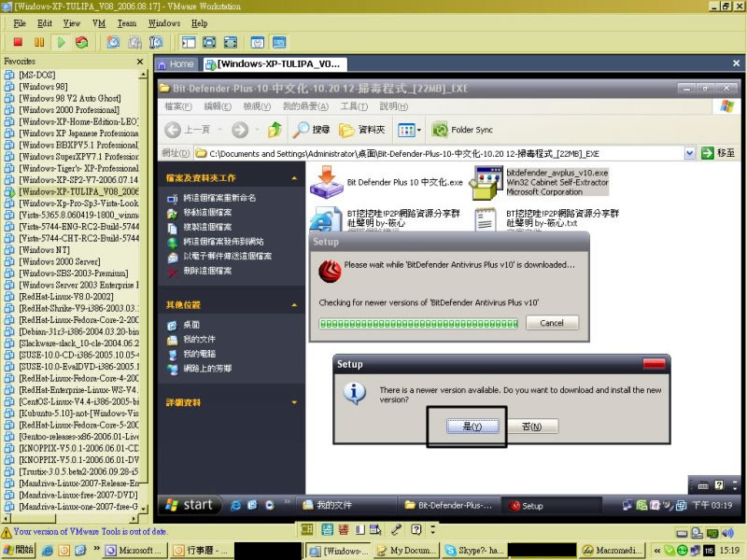Open the Forward button history dropdown arrow
This screenshot has width=747, height=560.
257,129
